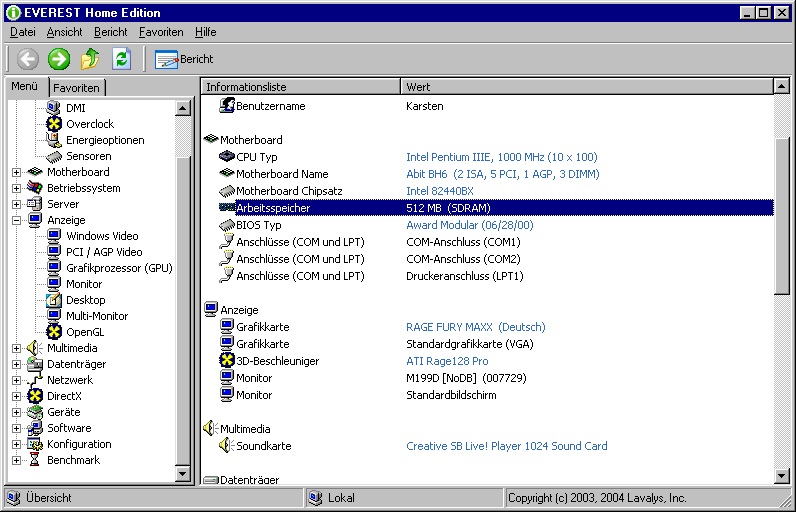796x512 pixels.
Task: Select the Sensoren chip icon
Action: tap(54, 156)
